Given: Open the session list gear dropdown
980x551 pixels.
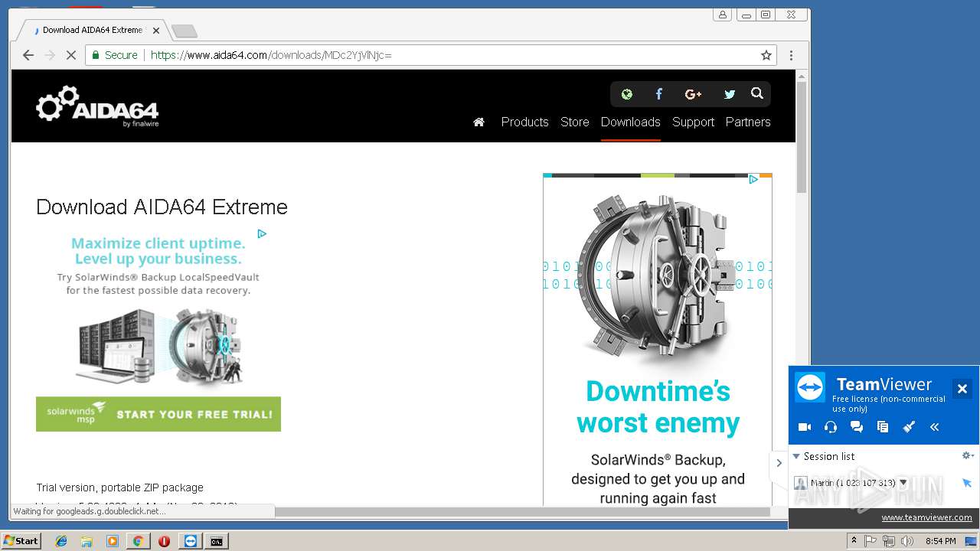Looking at the screenshot, I should (x=968, y=455).
